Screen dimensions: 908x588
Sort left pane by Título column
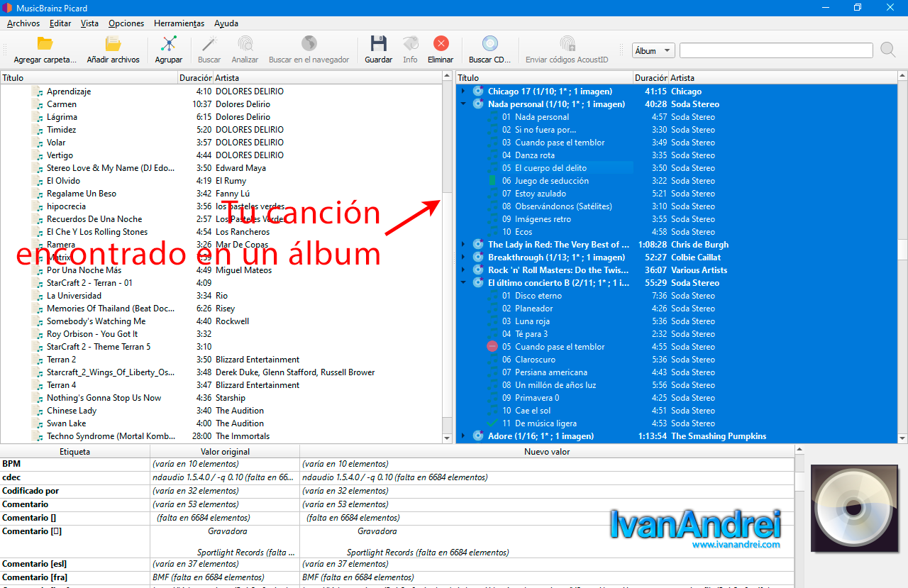pos(89,78)
